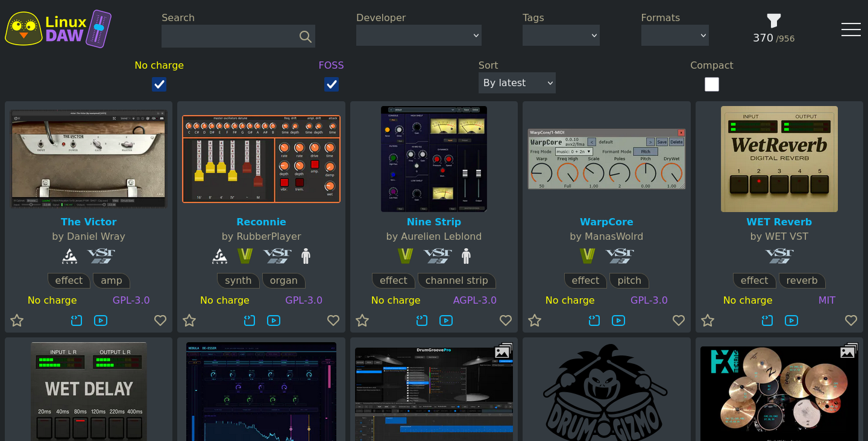Play the video for The Victor
This screenshot has height=441, width=868.
(101, 321)
